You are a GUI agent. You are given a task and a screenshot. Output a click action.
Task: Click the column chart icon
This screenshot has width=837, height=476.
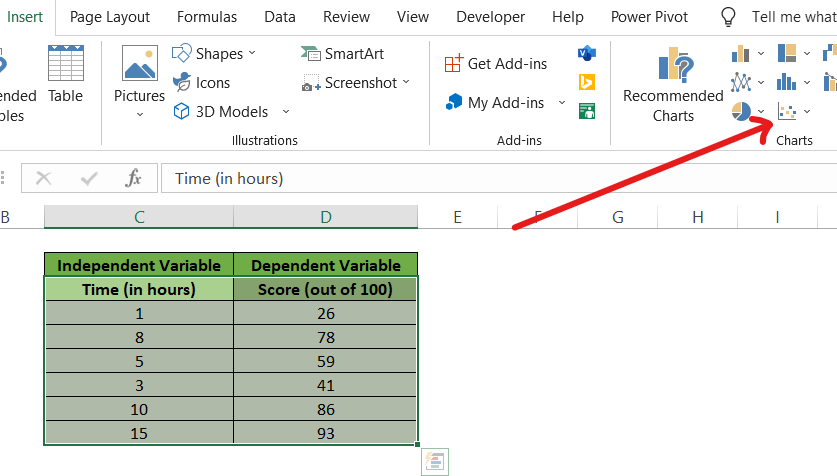[x=741, y=53]
